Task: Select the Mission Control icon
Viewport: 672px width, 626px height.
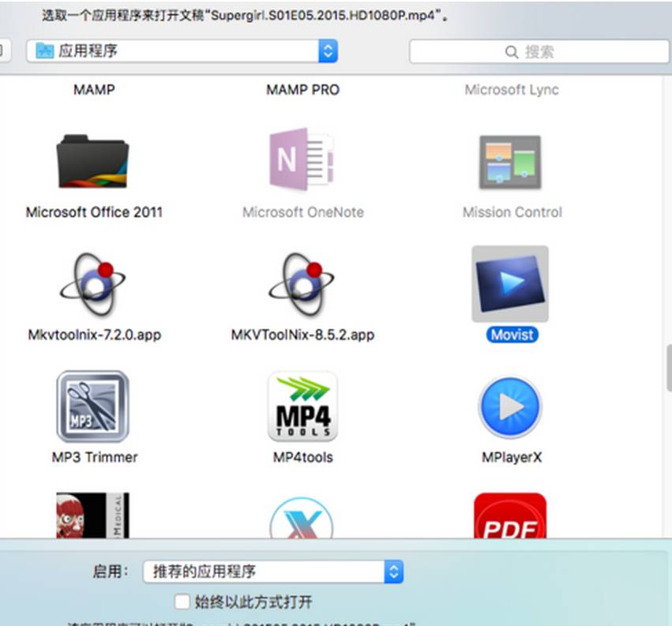Action: (510, 162)
